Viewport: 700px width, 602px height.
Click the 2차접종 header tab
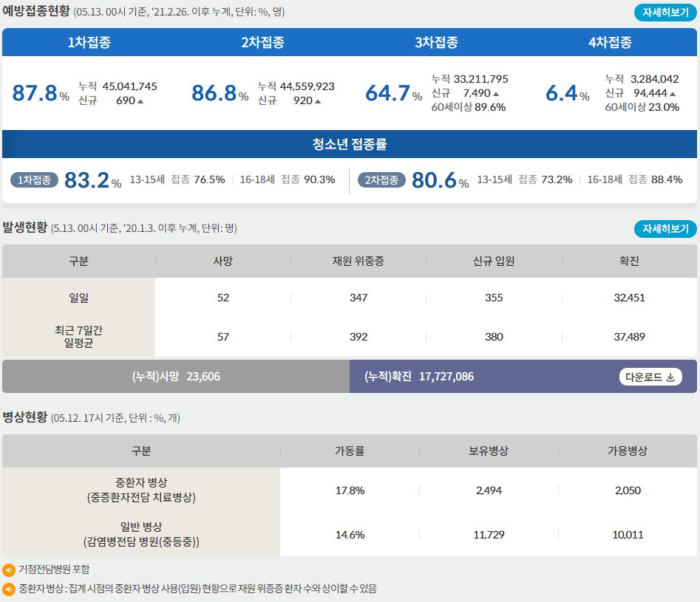(262, 42)
